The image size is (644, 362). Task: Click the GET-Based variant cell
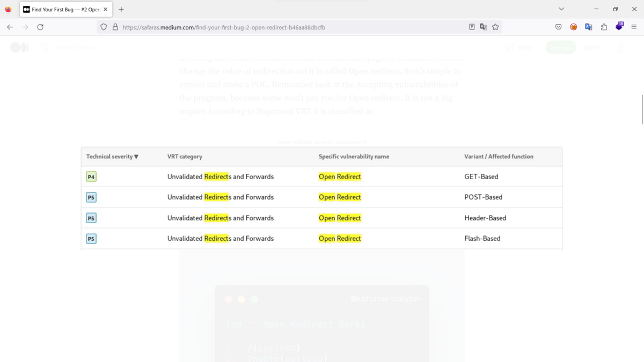click(x=481, y=176)
